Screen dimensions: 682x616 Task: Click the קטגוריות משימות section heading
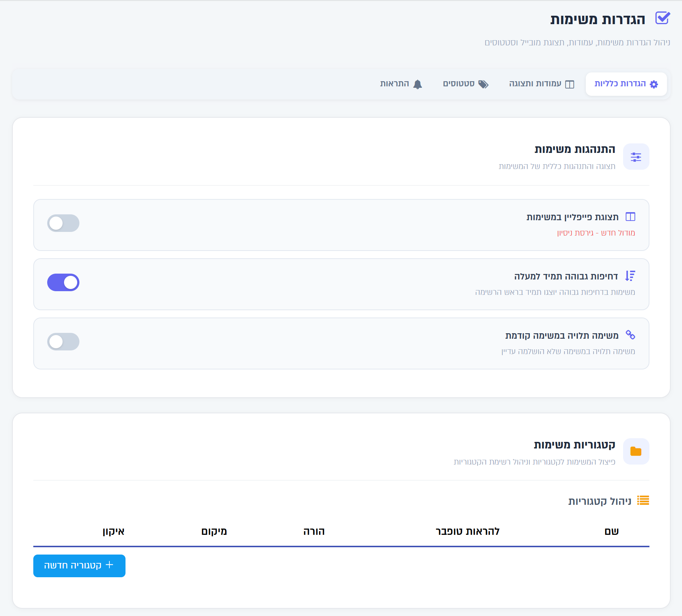574,445
